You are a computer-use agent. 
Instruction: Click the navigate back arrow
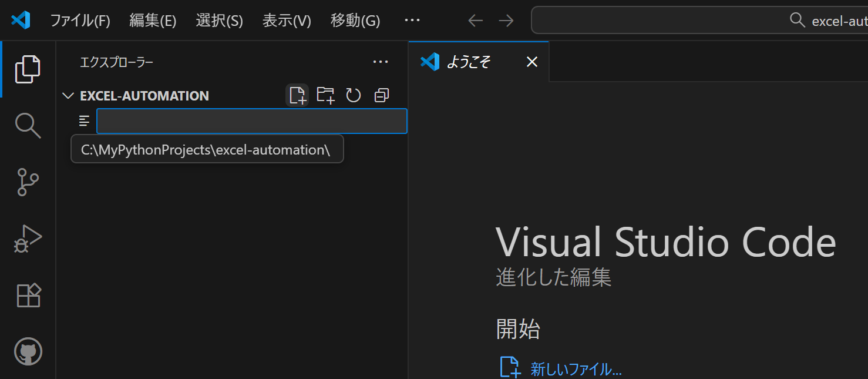coord(475,20)
